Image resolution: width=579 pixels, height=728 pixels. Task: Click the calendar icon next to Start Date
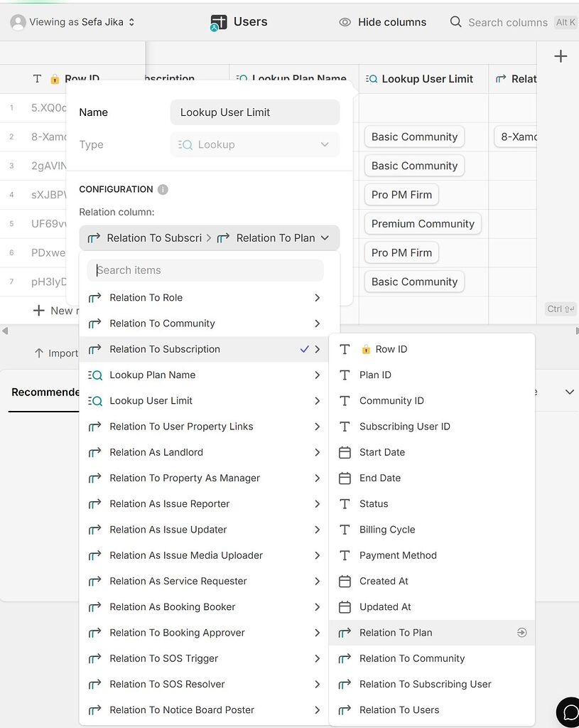coord(347,452)
